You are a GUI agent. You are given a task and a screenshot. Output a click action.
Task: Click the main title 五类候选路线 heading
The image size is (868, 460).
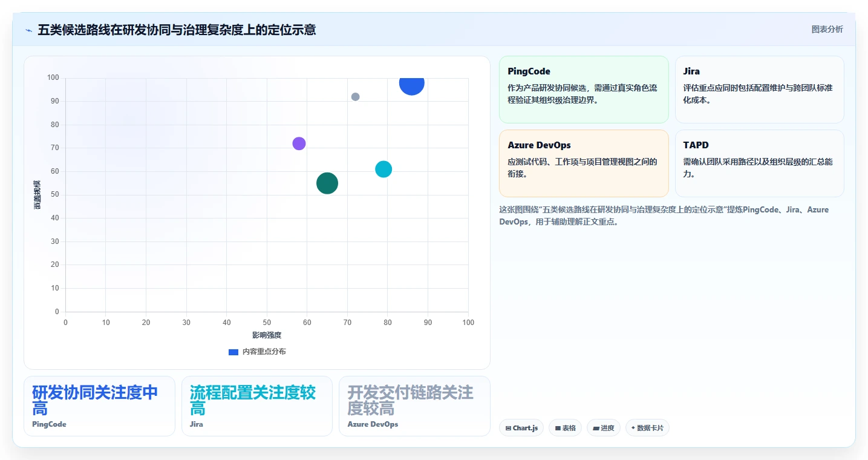coord(177,30)
